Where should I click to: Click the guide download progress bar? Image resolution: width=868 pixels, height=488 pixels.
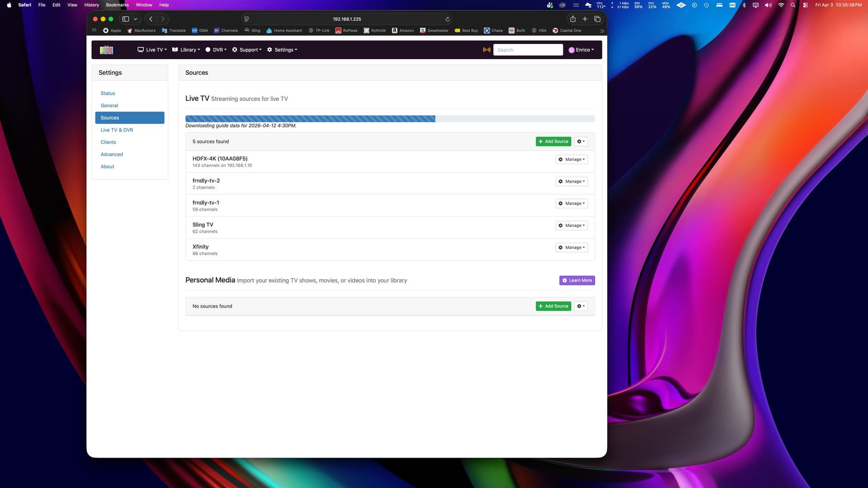390,119
